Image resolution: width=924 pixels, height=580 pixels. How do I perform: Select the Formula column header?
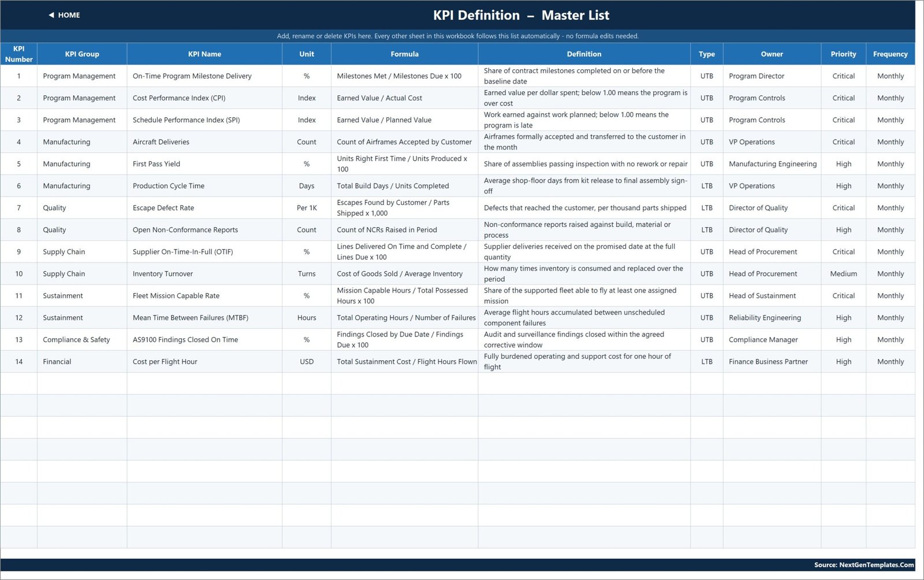click(x=404, y=54)
